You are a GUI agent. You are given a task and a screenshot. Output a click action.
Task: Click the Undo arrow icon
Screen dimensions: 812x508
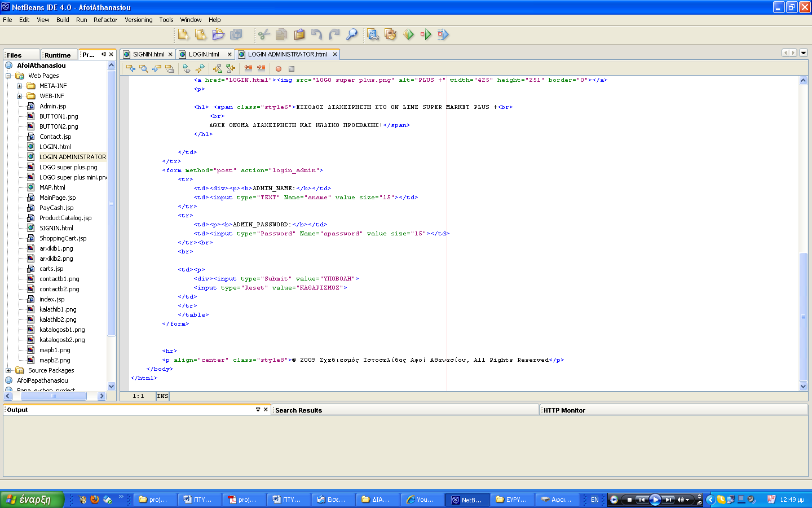[x=317, y=34]
